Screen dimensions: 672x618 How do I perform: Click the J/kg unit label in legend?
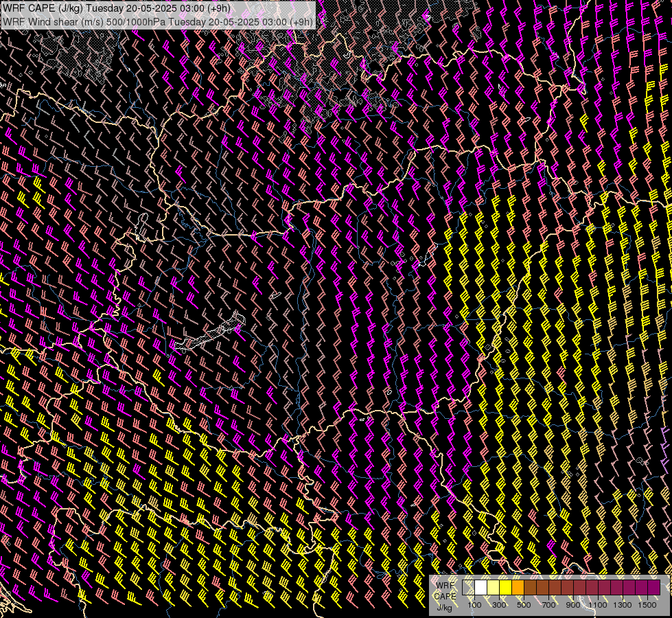tap(444, 608)
